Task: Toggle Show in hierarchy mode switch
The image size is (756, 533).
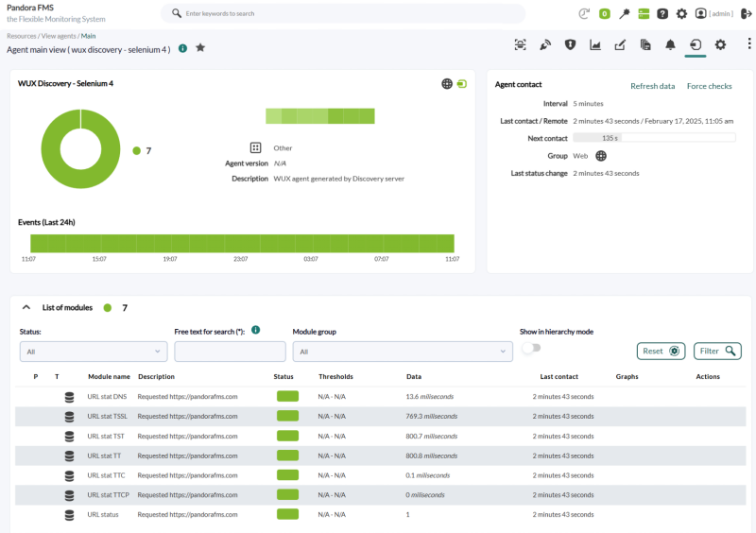Action: point(531,348)
